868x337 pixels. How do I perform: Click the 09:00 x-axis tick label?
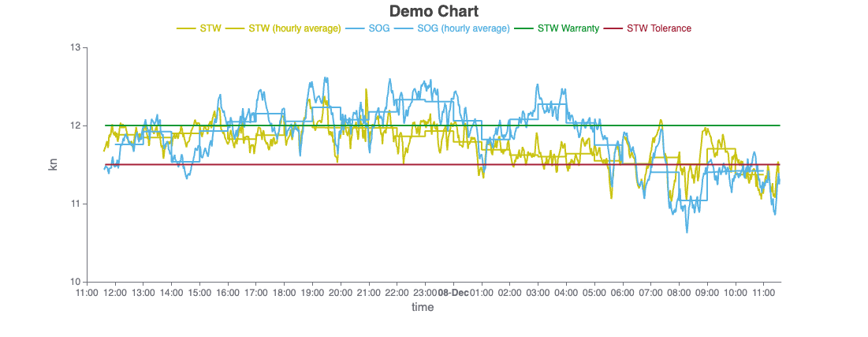click(707, 291)
